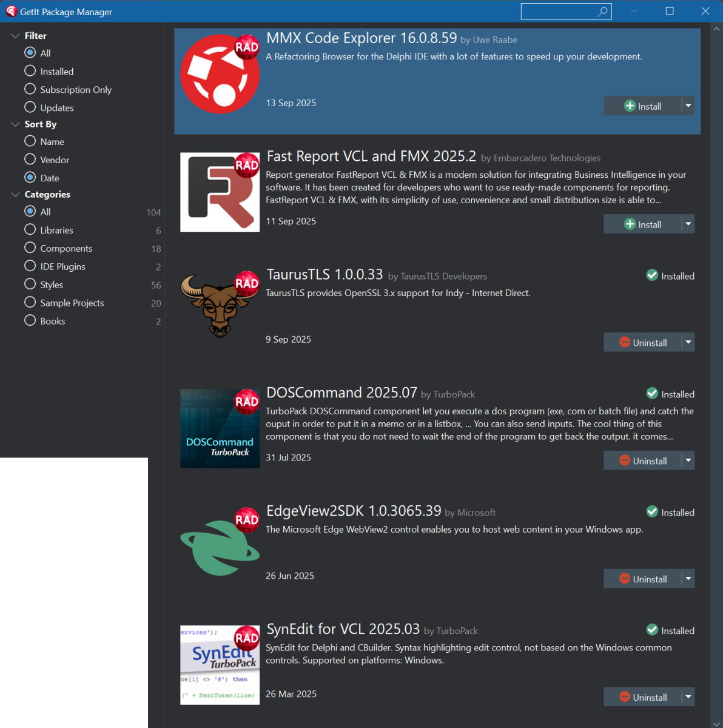Select the Updates filter option
Screen dimensions: 723x728
(30, 107)
